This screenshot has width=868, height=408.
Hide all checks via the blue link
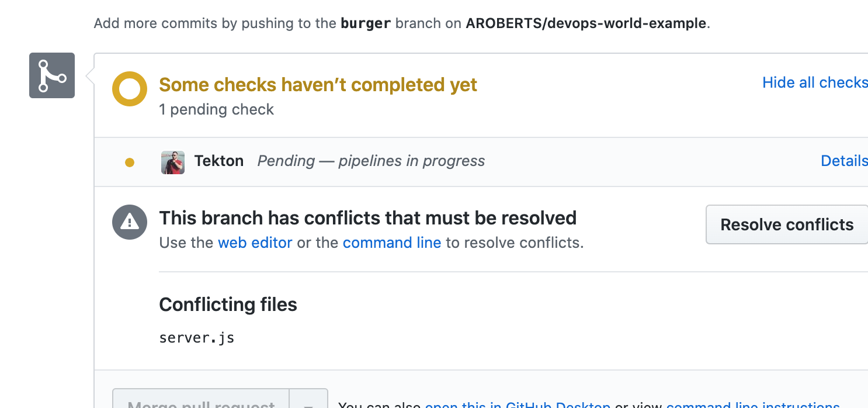[814, 82]
